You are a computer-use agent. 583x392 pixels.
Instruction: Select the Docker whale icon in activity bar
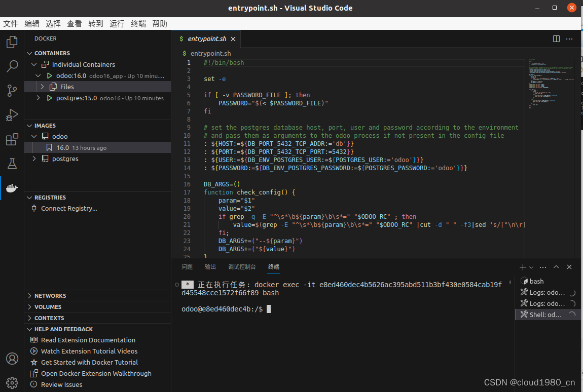12,188
